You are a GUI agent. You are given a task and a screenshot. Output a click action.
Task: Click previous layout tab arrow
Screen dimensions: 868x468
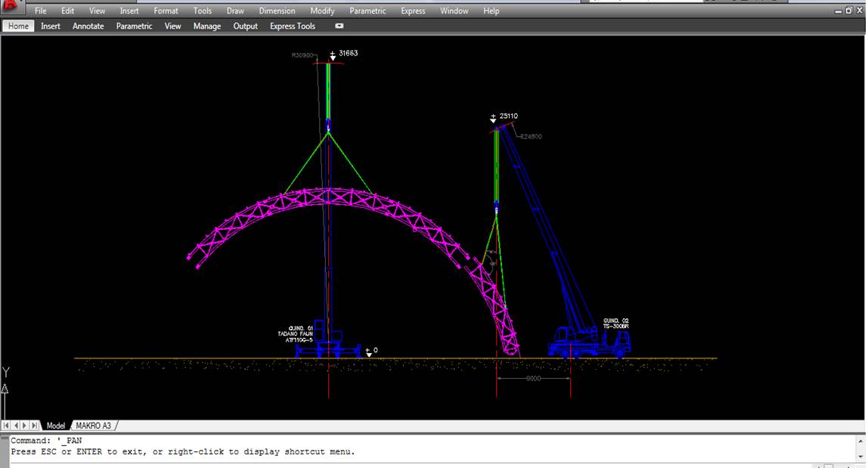(x=16, y=426)
